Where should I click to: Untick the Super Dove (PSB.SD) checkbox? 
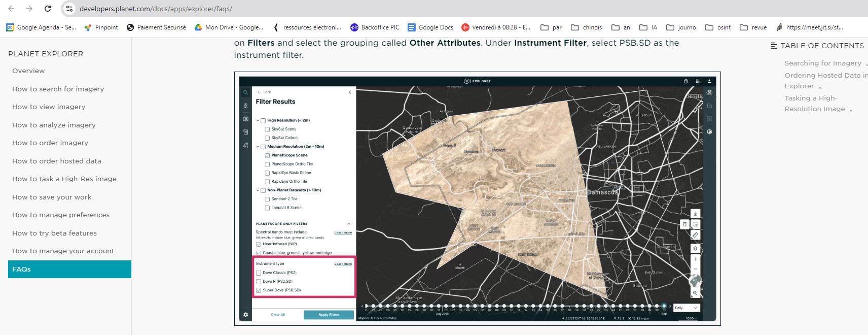tap(259, 290)
